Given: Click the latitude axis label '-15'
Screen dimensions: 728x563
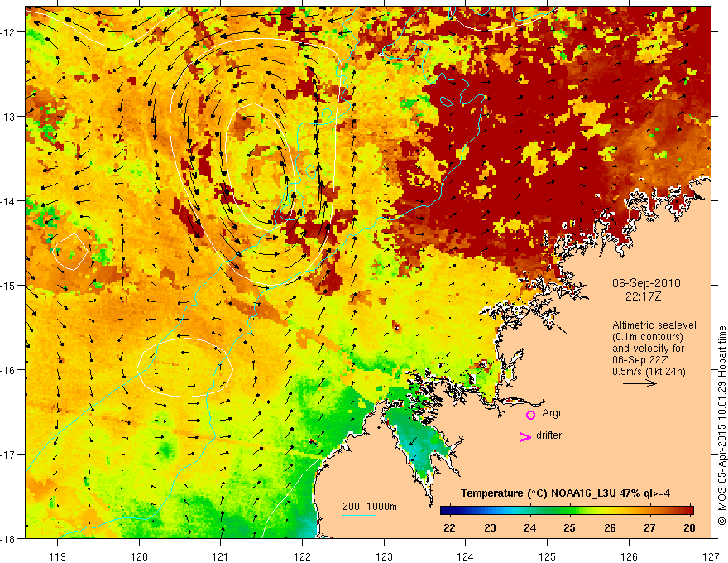Looking at the screenshot, I should pyautogui.click(x=8, y=285).
